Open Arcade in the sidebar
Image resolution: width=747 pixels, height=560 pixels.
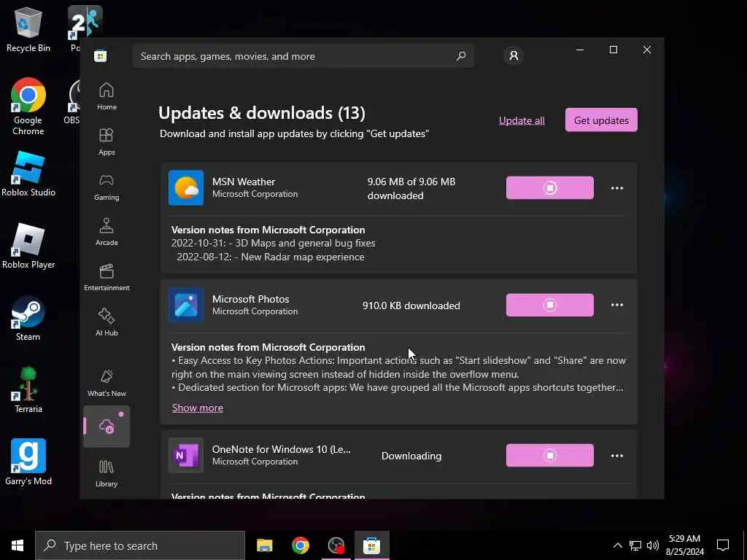point(107,232)
